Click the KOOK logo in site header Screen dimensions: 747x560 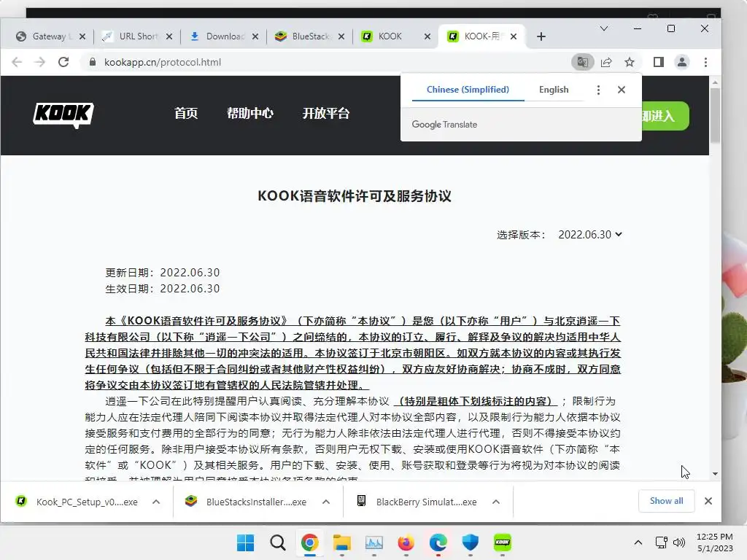coord(63,114)
